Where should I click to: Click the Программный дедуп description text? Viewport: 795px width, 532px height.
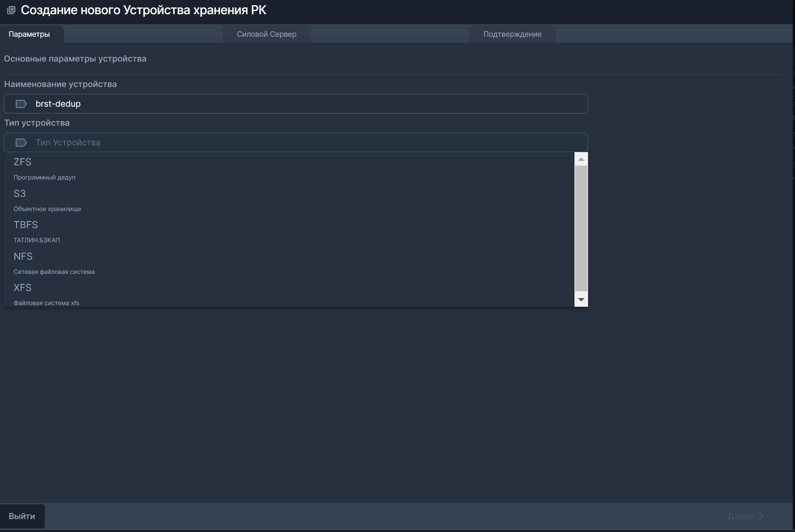click(x=44, y=178)
